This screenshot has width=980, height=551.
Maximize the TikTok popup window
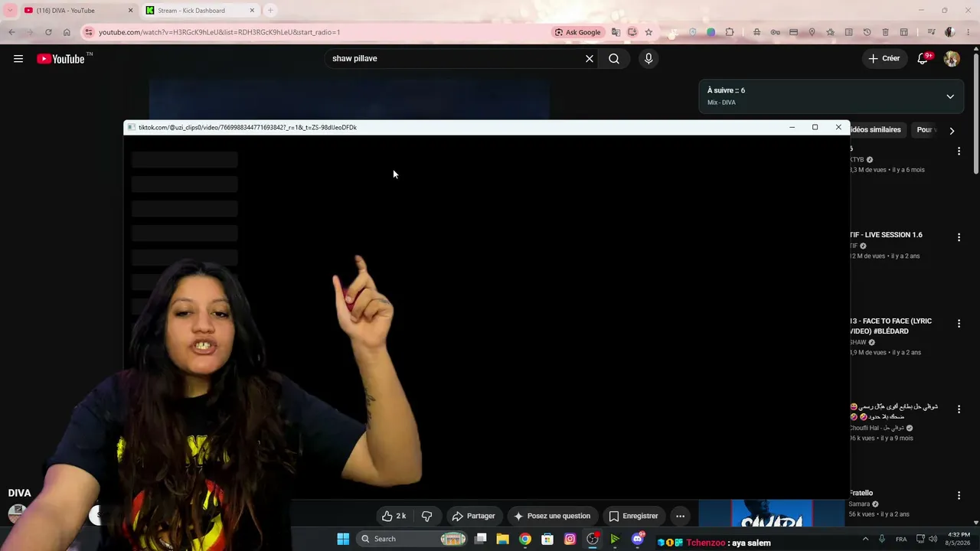coord(815,128)
